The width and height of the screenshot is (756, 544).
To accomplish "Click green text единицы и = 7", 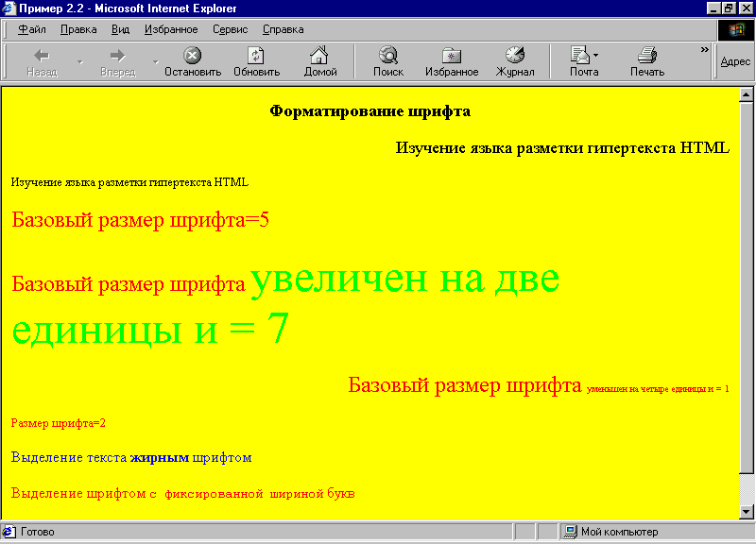I will tap(150, 329).
